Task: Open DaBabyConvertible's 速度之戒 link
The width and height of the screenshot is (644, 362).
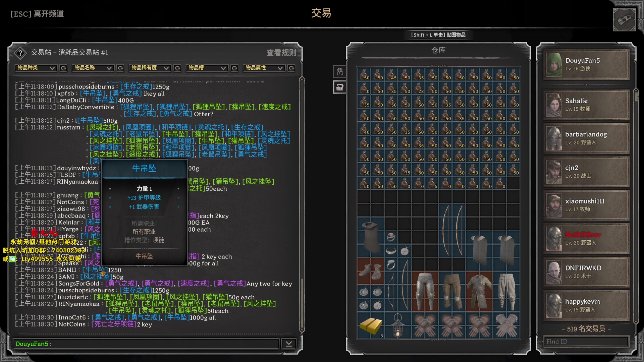Action: click(274, 107)
